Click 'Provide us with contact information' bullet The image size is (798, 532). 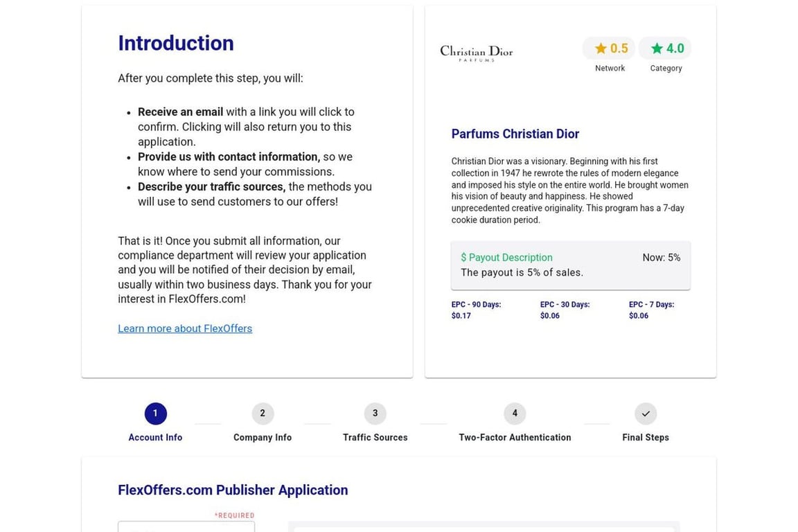pyautogui.click(x=229, y=157)
